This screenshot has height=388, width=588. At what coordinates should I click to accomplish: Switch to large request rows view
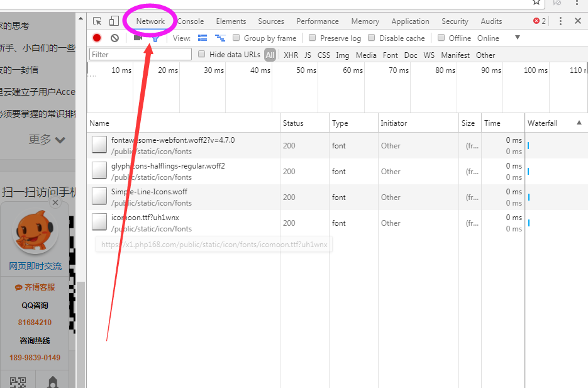202,38
